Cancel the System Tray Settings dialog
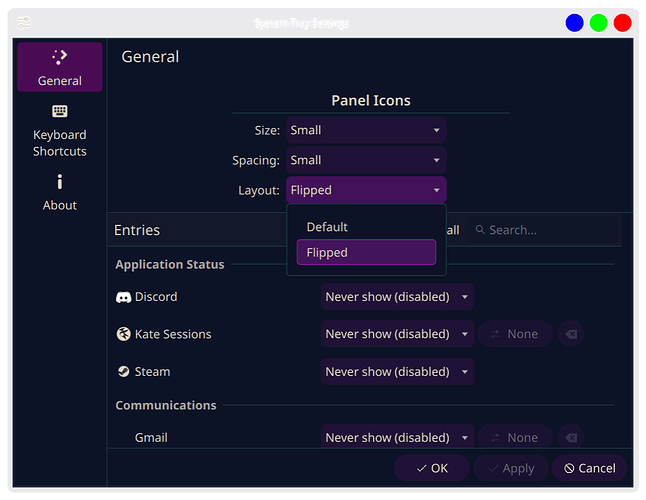 click(589, 468)
